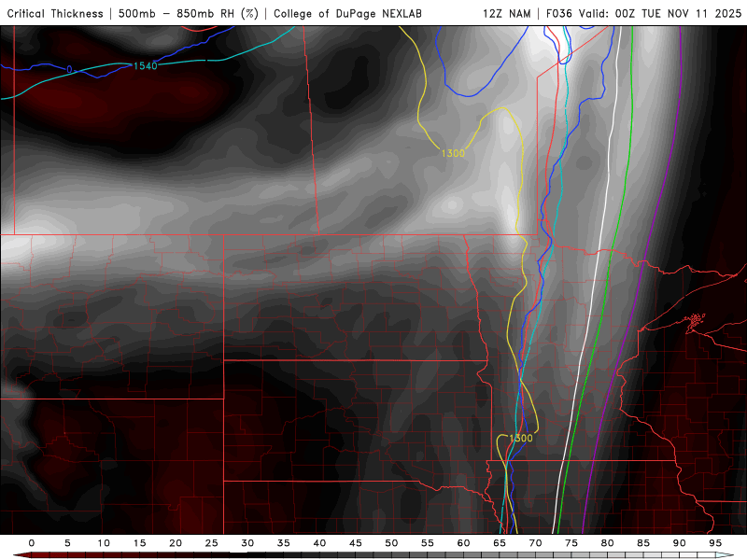The image size is (747, 560).
Task: Click the blue "0" contour label on the map
Action: tap(69, 69)
